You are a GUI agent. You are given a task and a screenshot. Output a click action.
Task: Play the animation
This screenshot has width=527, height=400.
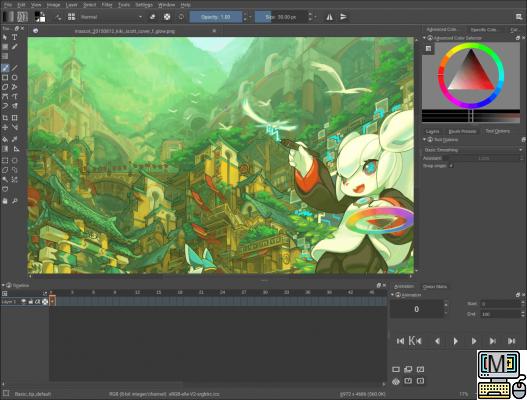(455, 341)
